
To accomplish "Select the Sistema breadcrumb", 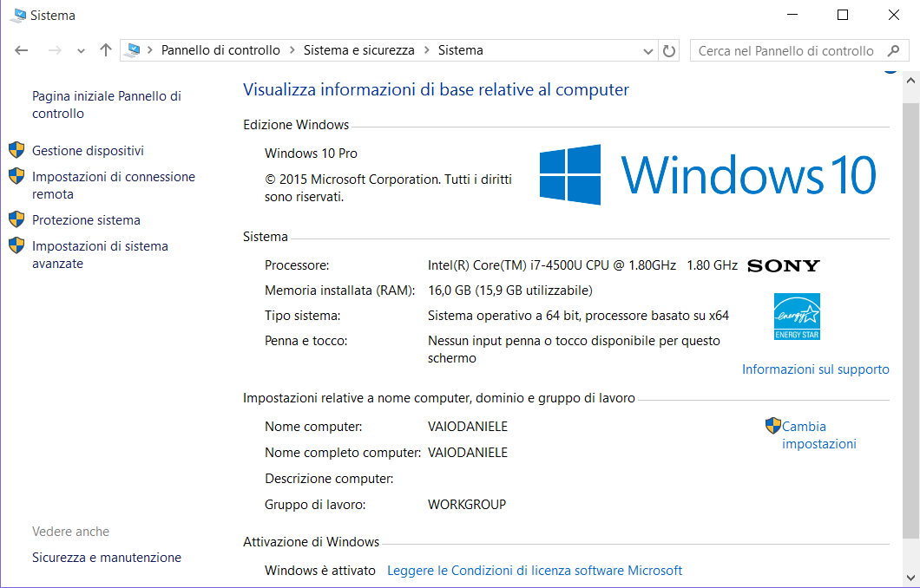I will click(461, 50).
